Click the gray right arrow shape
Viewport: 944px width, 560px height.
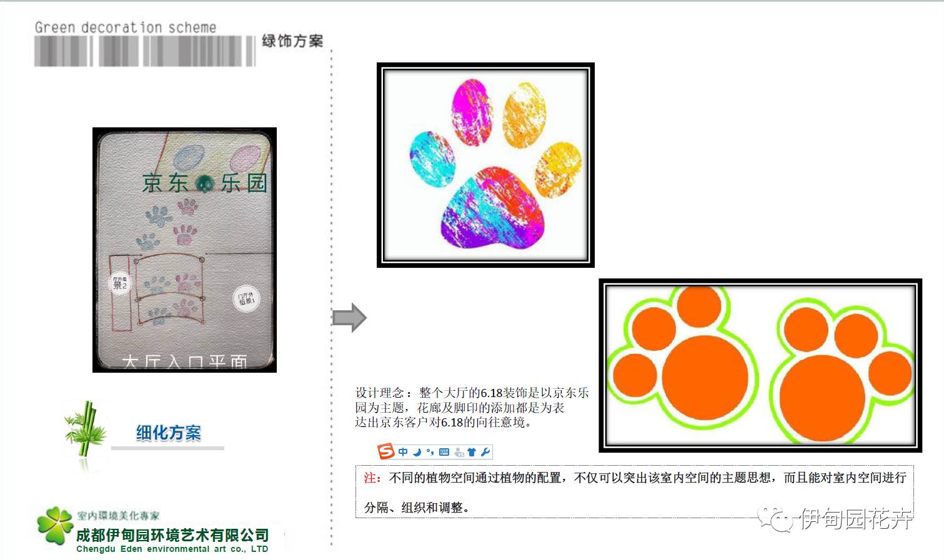[x=349, y=318]
